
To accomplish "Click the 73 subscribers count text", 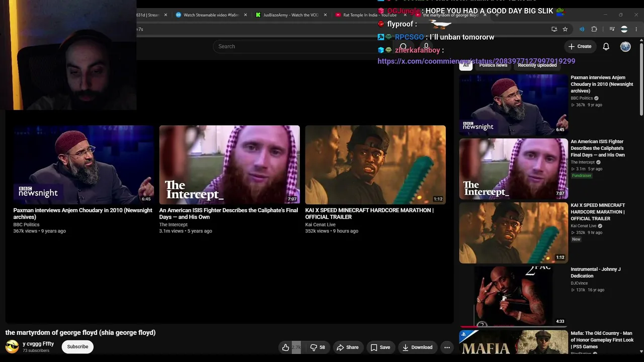I will pos(36,351).
